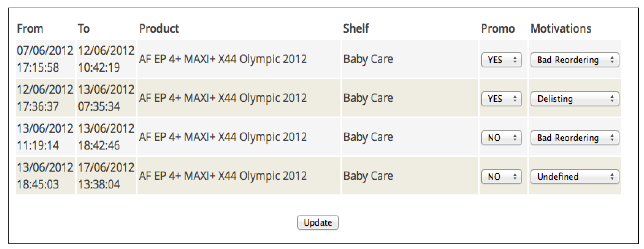Open Promo dropdown in third row

[501, 138]
